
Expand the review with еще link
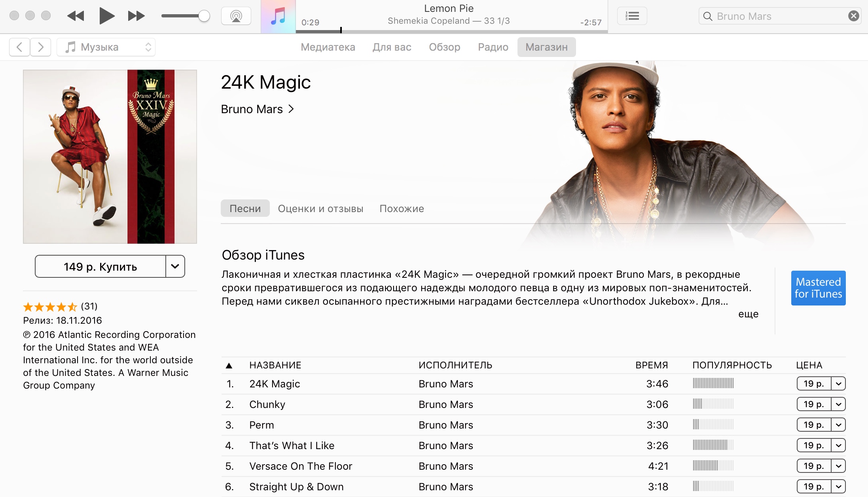(x=748, y=314)
